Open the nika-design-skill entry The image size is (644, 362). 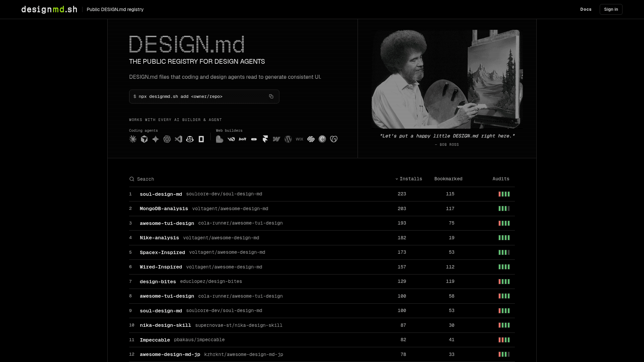322,325
